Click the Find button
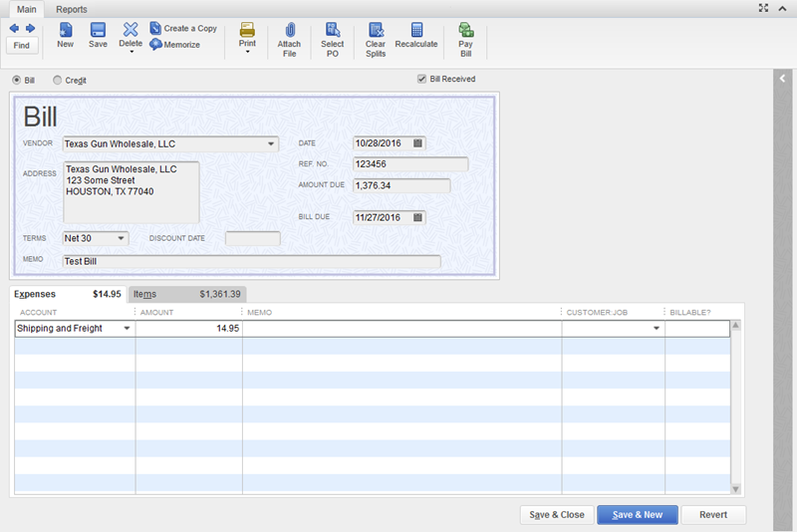 tap(21, 45)
